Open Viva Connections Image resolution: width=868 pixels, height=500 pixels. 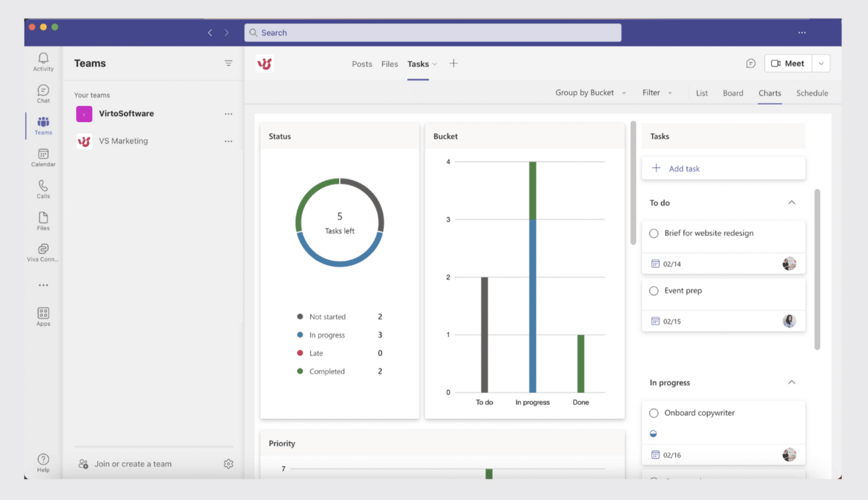[42, 252]
